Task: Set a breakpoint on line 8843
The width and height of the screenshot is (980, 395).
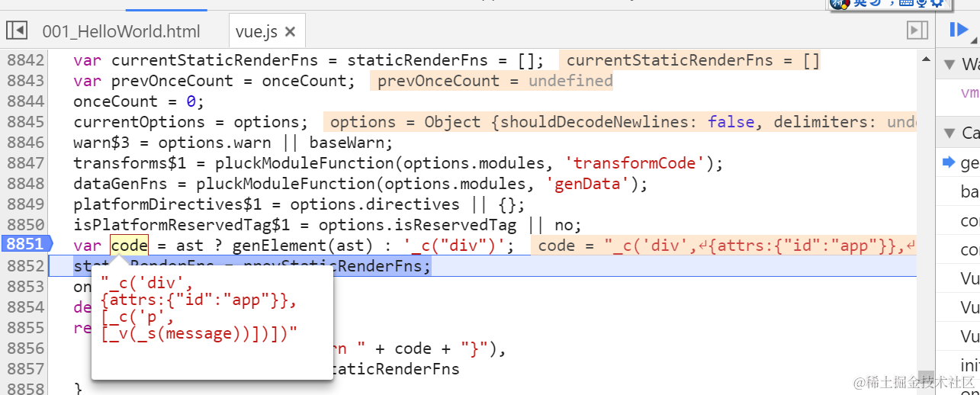Action: coord(26,81)
